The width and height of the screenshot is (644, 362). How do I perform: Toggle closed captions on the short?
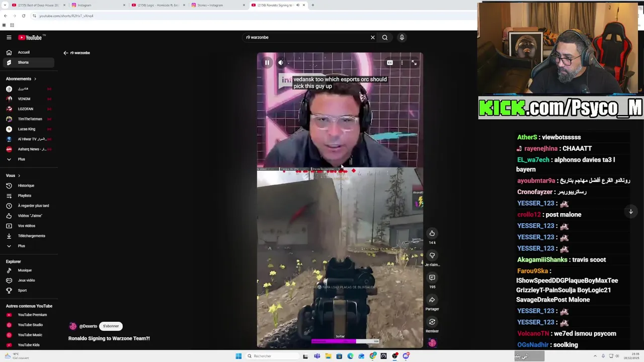[390, 63]
